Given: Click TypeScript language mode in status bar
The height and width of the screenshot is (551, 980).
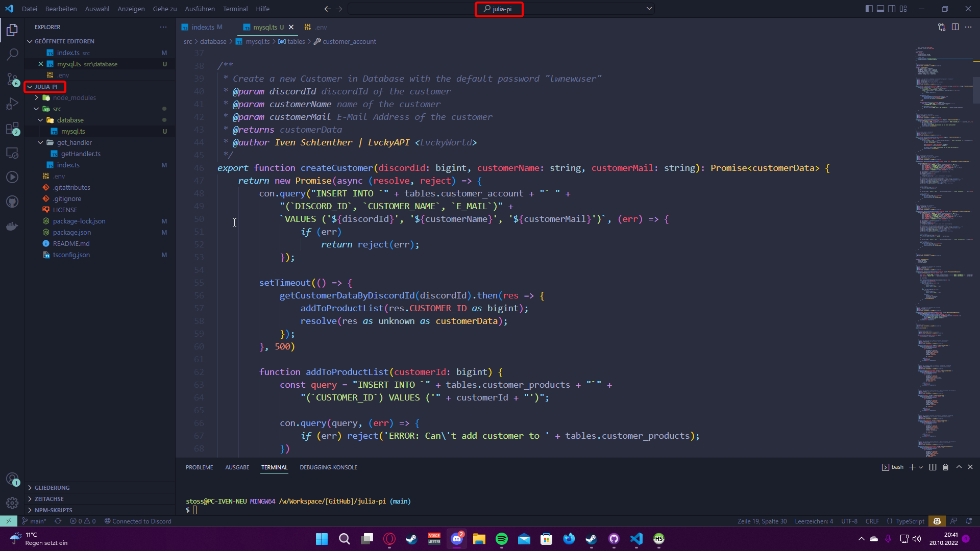Looking at the screenshot, I should 910,521.
